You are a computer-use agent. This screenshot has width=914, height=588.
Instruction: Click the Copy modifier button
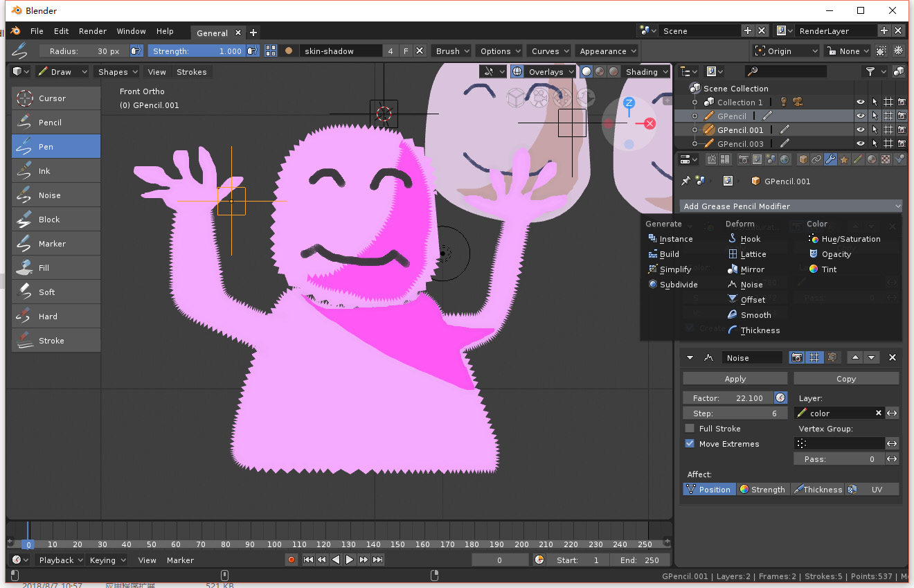point(845,379)
